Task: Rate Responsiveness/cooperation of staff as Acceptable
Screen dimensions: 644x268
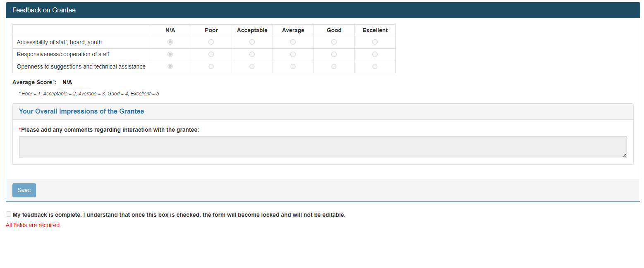Action: [x=252, y=55]
